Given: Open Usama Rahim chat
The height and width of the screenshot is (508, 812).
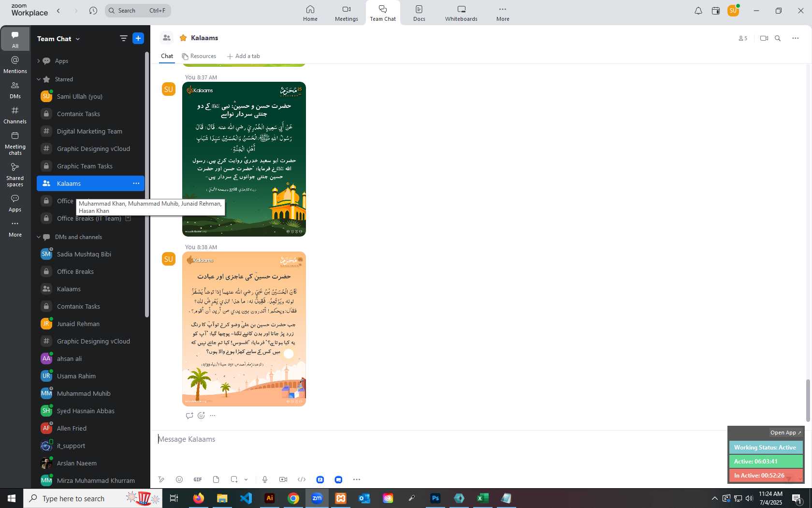Looking at the screenshot, I should click(90, 376).
